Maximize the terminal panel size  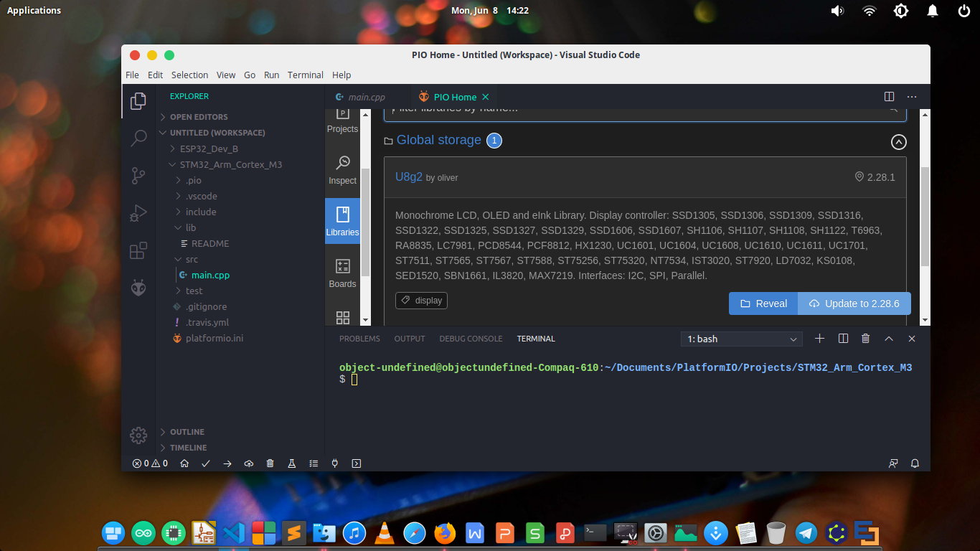tap(889, 339)
